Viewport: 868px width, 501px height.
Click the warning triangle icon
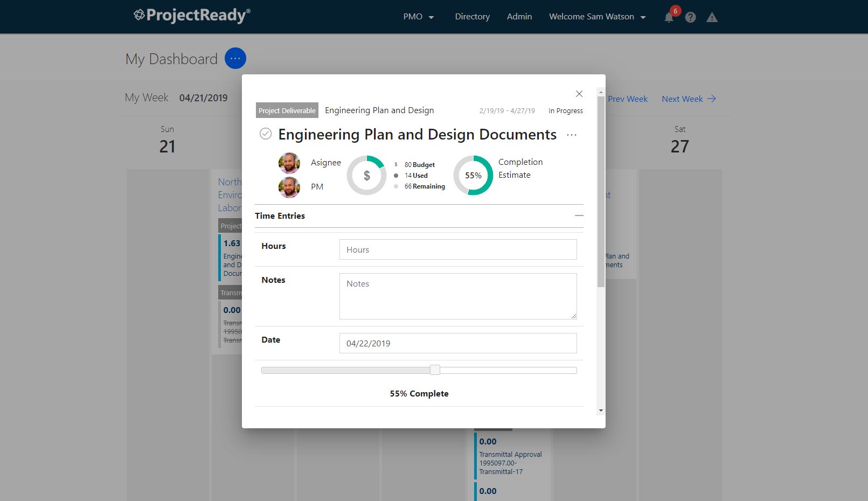(x=712, y=17)
